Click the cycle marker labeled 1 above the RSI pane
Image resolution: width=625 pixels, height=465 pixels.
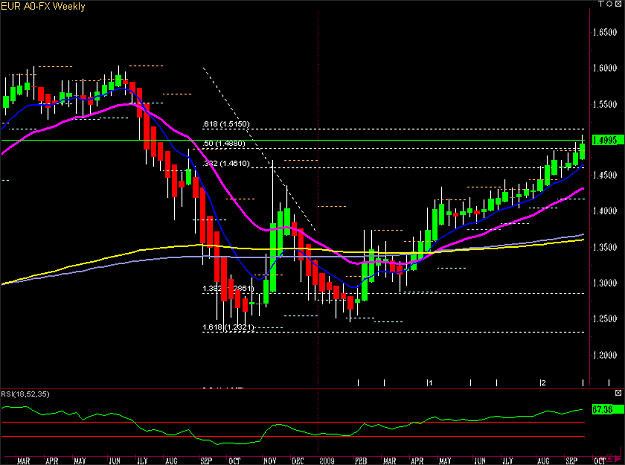pyautogui.click(x=430, y=383)
